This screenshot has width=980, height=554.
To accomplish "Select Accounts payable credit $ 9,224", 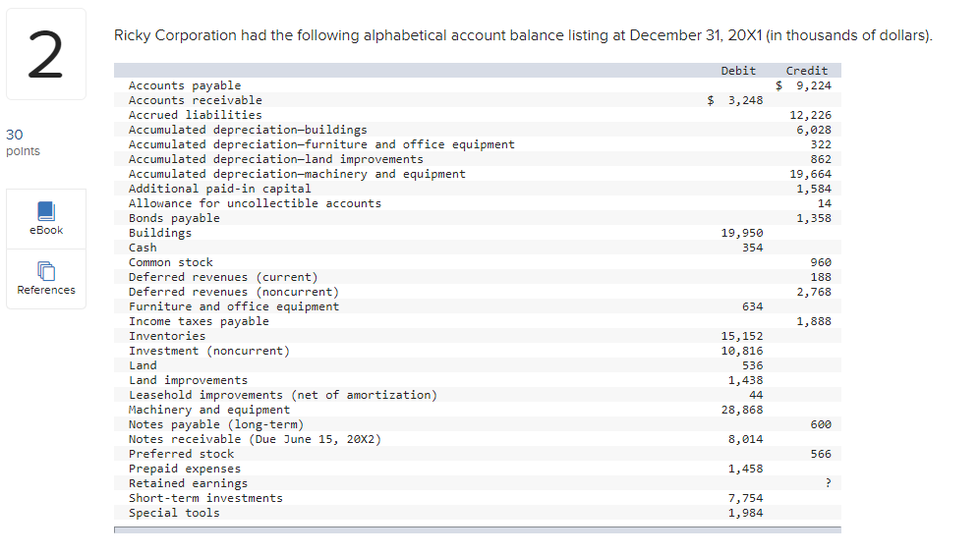I will (x=803, y=85).
